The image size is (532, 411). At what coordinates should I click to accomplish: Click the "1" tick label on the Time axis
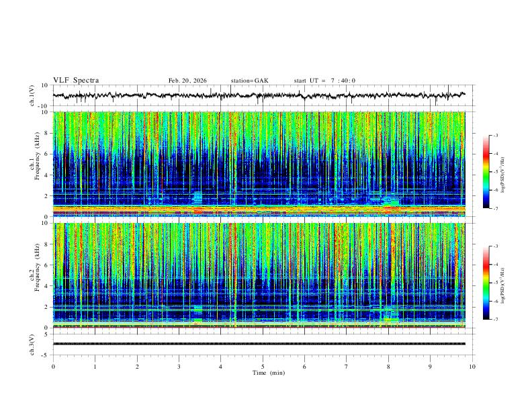pyautogui.click(x=95, y=367)
